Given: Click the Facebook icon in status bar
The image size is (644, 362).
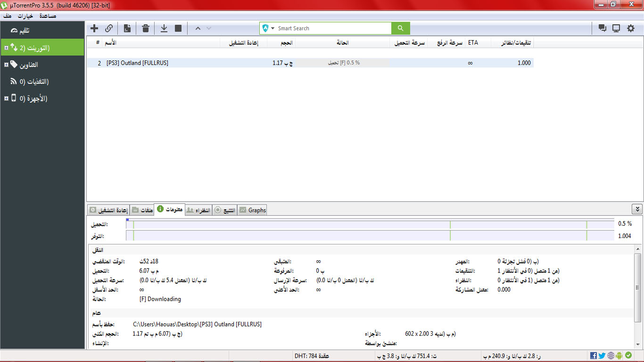Looking at the screenshot, I should [x=594, y=355].
